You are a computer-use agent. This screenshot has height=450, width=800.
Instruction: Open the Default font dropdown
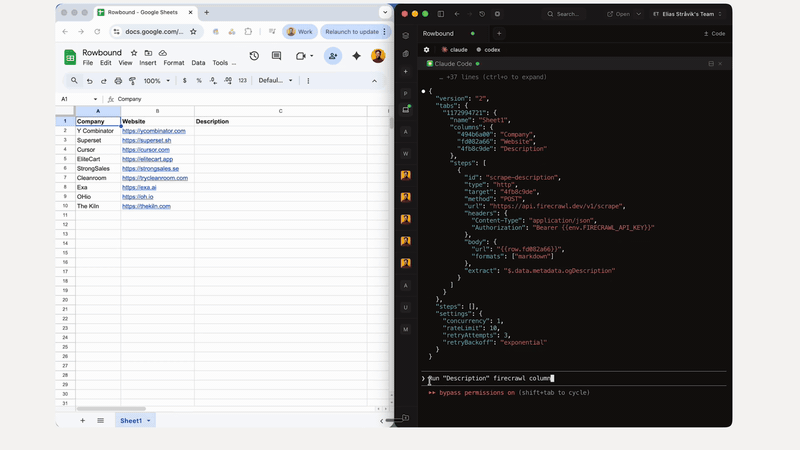276,81
